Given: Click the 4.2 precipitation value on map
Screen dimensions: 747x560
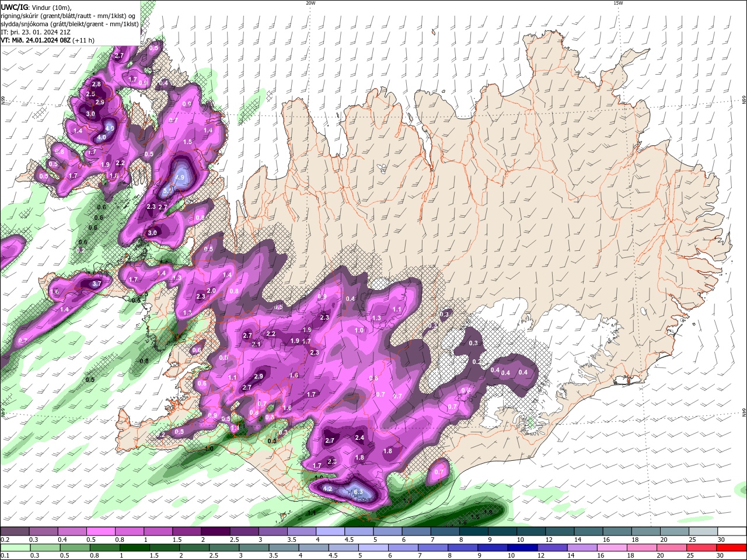Looking at the screenshot, I should click(327, 489).
